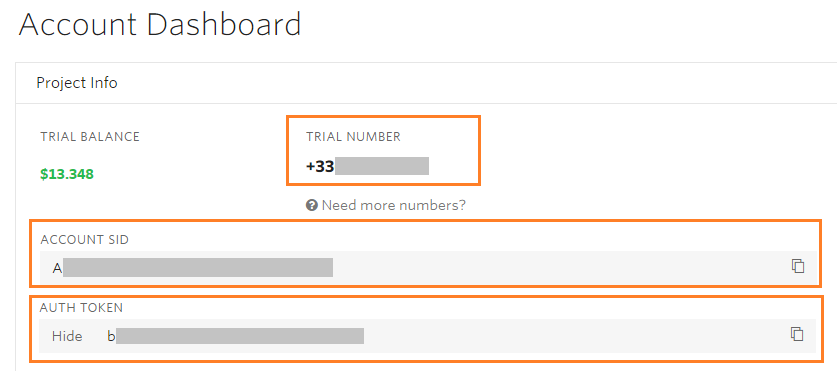The image size is (837, 371).
Task: Click the +33 trial phone number
Action: pos(367,166)
